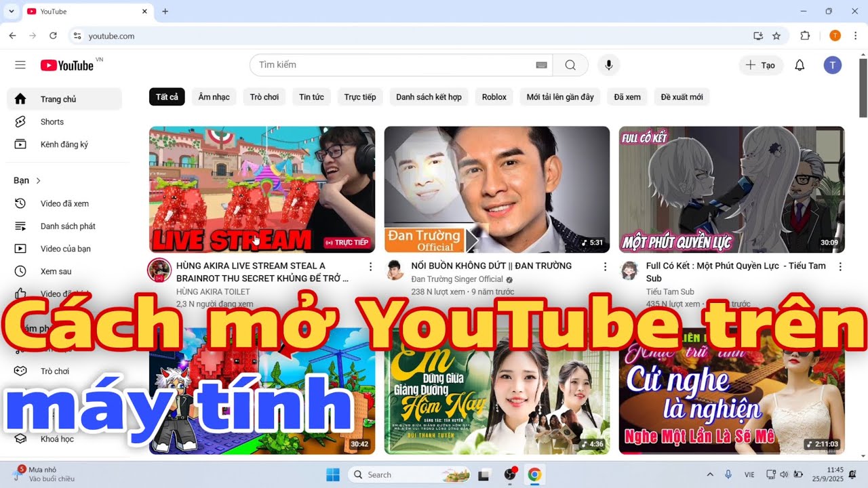The height and width of the screenshot is (488, 868).
Task: Click the on-screen keyboard icon in search box
Action: (x=541, y=65)
